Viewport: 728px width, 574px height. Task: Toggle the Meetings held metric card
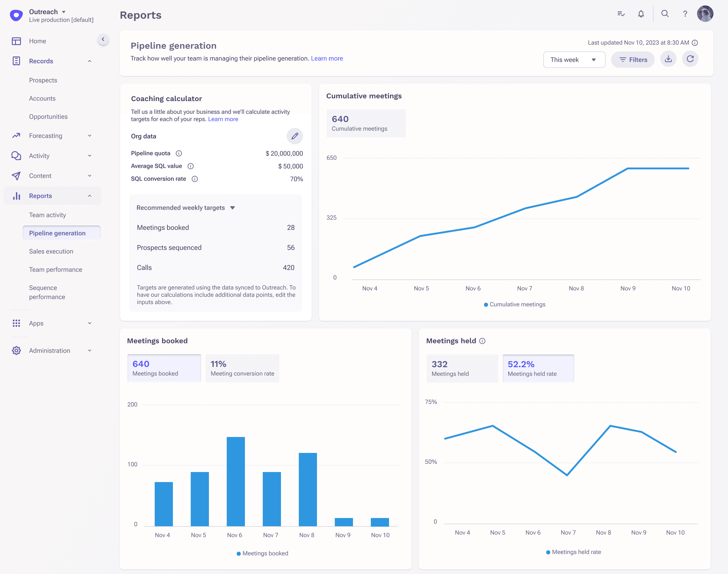pos(462,368)
